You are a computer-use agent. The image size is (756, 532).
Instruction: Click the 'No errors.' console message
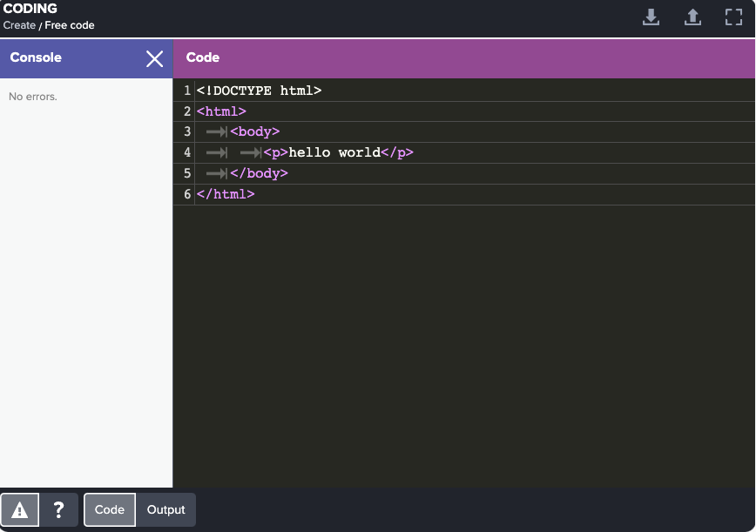click(x=33, y=97)
